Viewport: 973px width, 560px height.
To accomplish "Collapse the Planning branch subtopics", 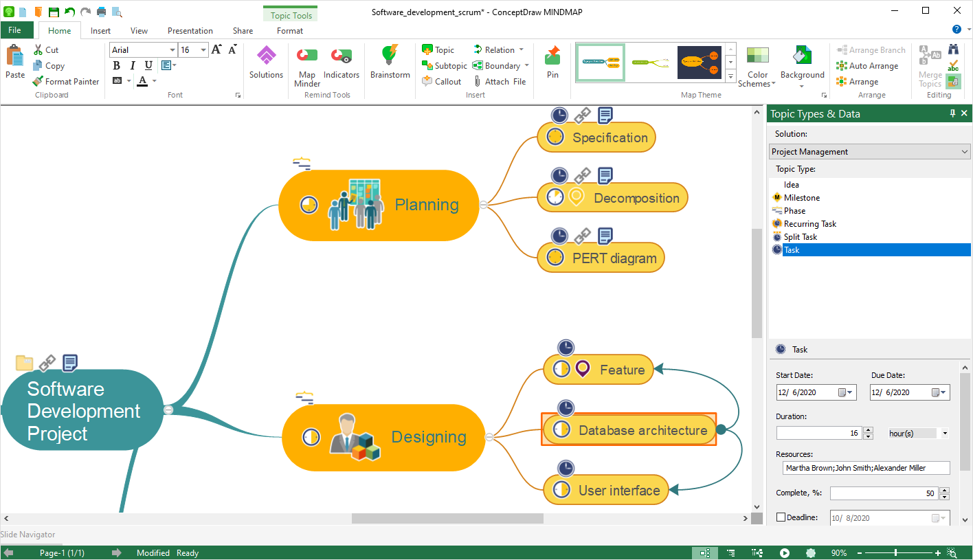I will tap(483, 205).
